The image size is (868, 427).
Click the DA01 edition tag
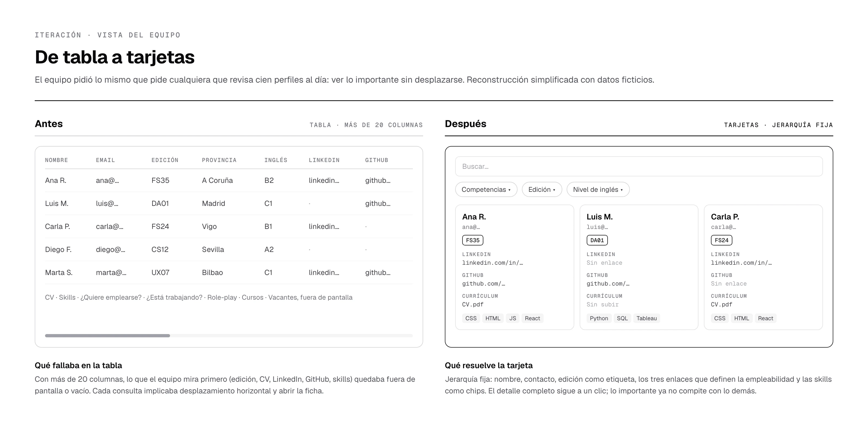pos(597,240)
